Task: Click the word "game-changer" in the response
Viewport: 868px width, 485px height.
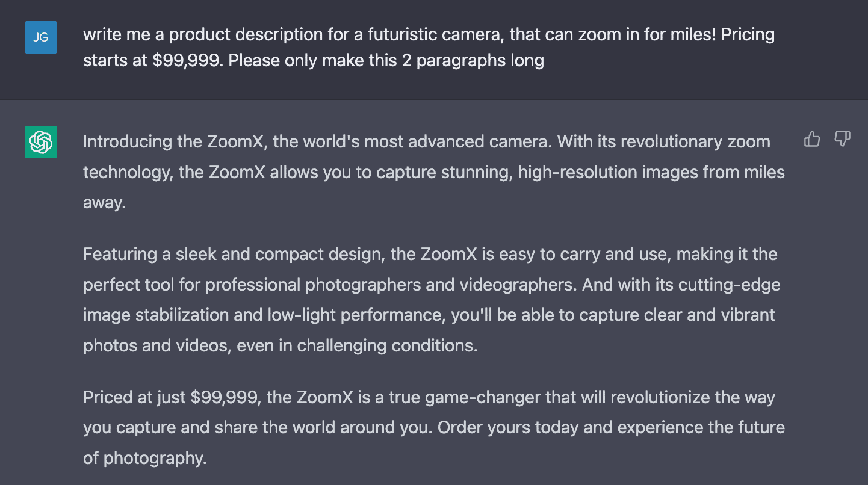Action: pyautogui.click(x=483, y=397)
